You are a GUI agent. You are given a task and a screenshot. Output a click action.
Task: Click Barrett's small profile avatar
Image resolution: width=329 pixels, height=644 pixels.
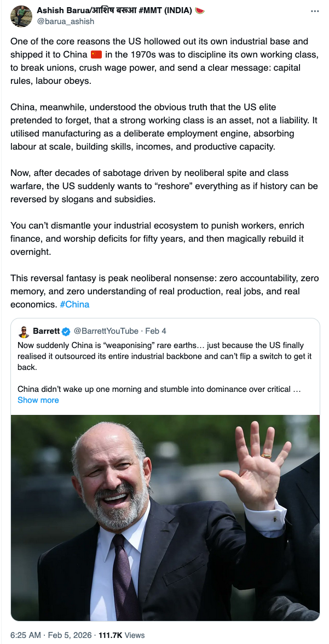click(24, 332)
